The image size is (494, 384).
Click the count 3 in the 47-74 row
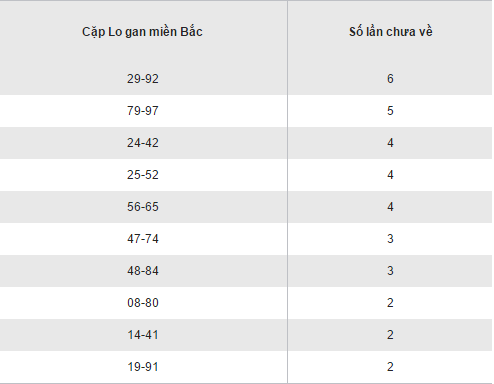390,239
